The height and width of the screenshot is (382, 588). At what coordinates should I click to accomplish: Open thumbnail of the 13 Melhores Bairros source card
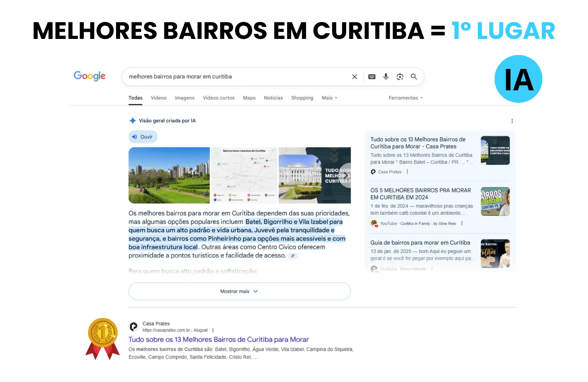[x=495, y=150]
